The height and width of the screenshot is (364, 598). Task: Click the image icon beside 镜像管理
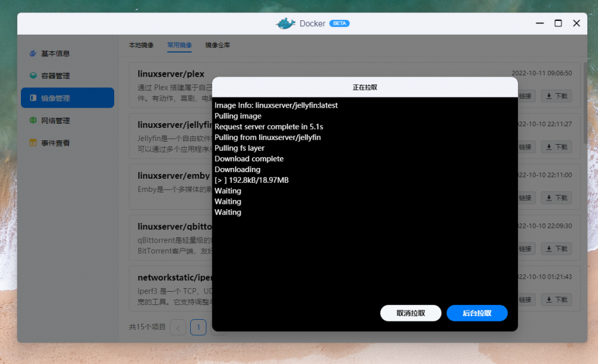coord(33,98)
